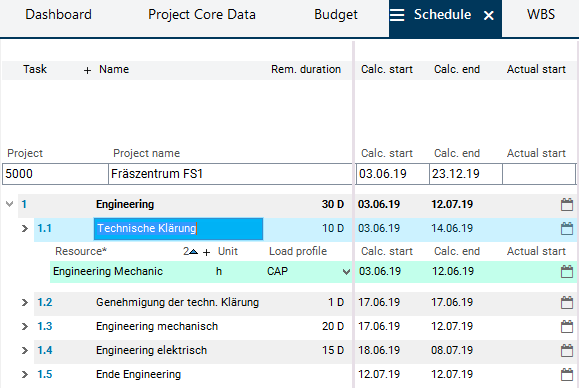Click calc. start 18.06.19 of task 1.4

[379, 350]
